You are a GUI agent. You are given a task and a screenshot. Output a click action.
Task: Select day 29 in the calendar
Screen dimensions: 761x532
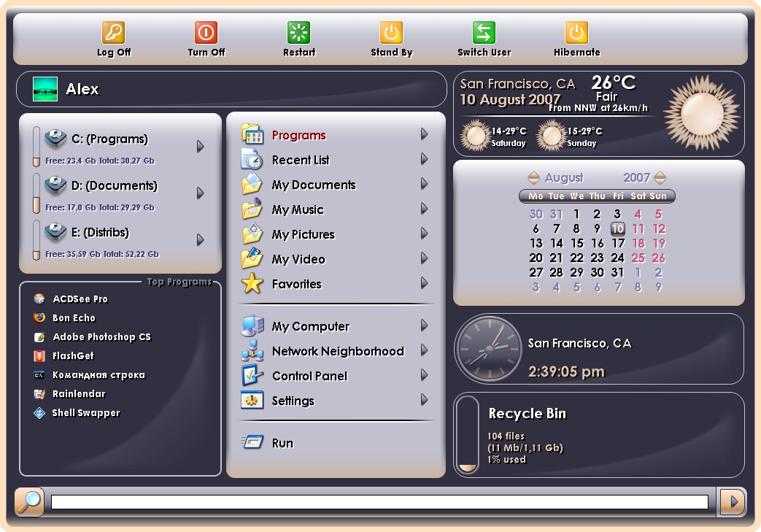click(576, 272)
